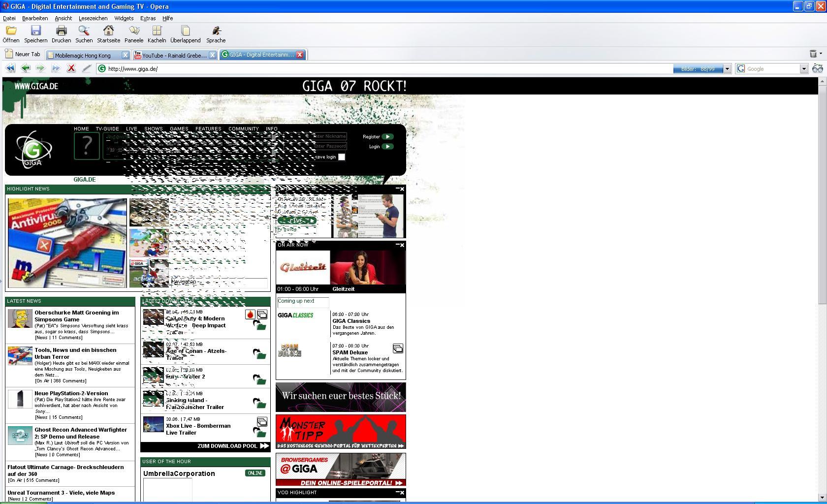The image size is (827, 504).
Task: Close the GIGA Digital Entertainment tab
Action: pos(299,55)
